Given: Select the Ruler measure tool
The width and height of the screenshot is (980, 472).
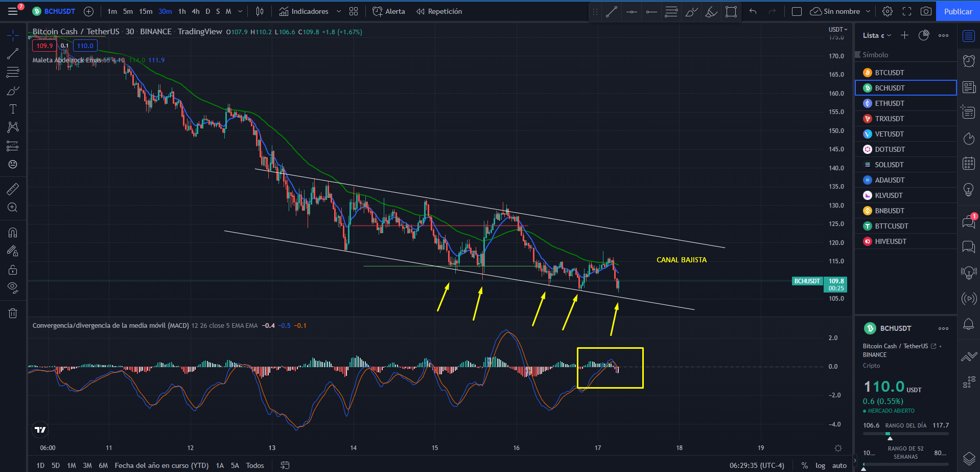Looking at the screenshot, I should click(13, 189).
